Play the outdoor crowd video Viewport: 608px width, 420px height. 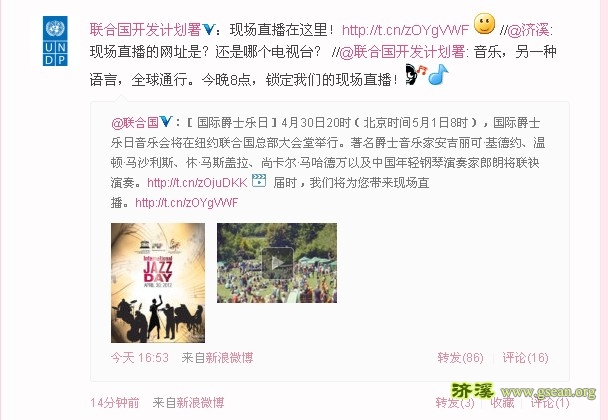pos(277,263)
